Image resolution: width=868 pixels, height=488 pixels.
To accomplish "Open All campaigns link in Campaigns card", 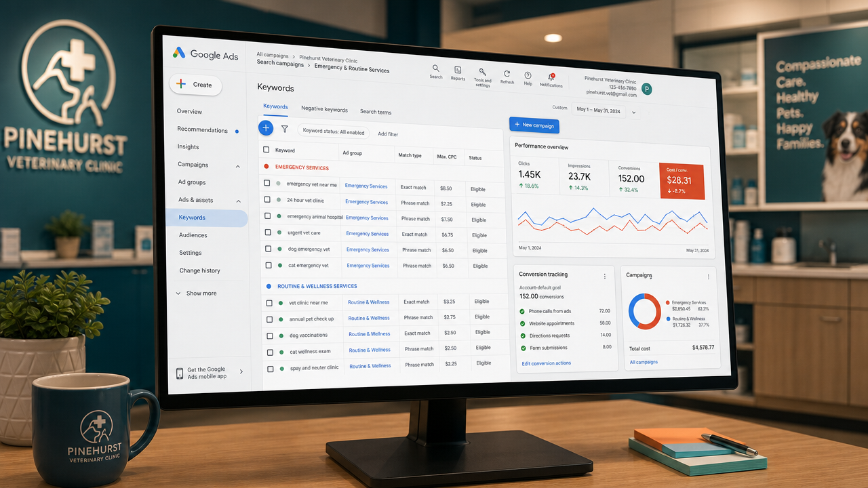I will [x=644, y=362].
